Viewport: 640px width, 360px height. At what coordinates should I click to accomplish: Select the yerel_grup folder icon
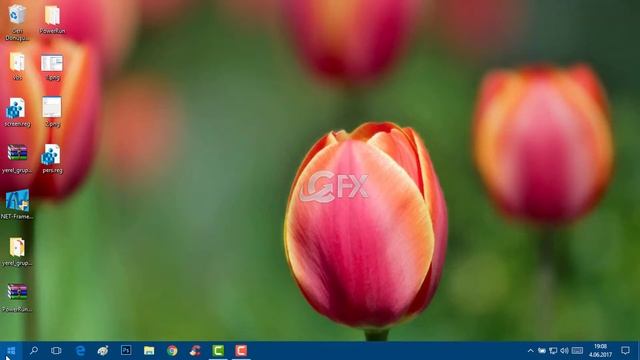[17, 252]
